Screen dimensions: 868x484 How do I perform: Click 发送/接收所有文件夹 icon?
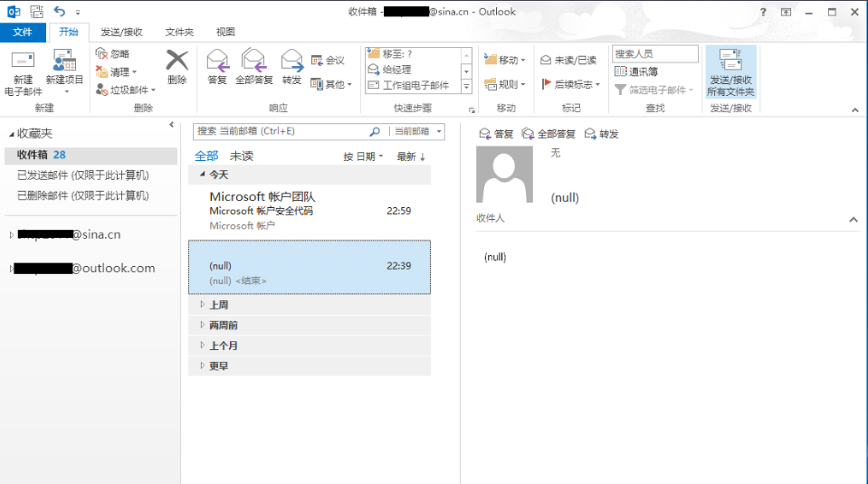point(730,63)
